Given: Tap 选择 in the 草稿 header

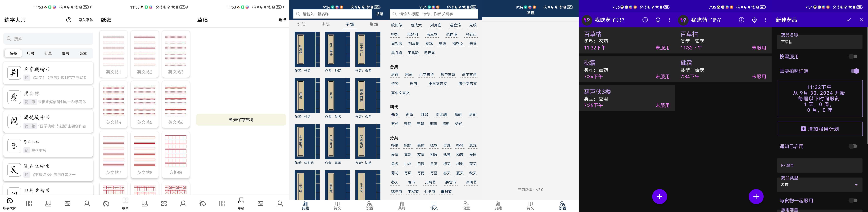Looking at the screenshot, I should pyautogui.click(x=282, y=20).
